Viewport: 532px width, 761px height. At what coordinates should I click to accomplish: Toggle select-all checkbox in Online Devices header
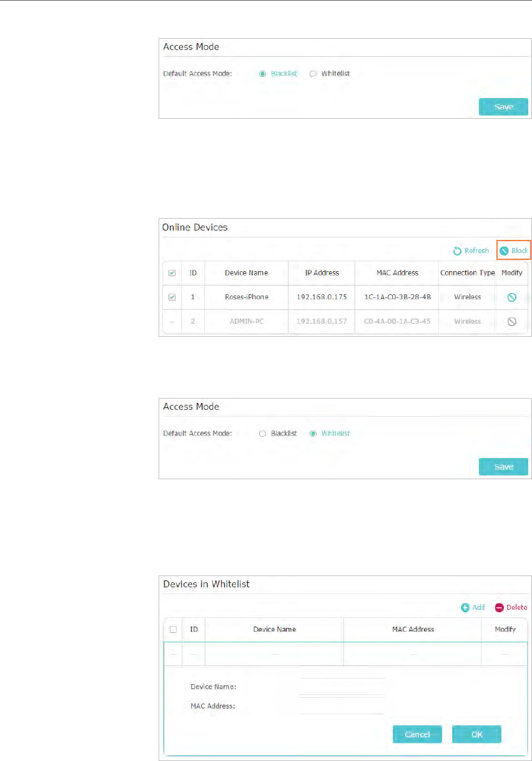point(172,273)
